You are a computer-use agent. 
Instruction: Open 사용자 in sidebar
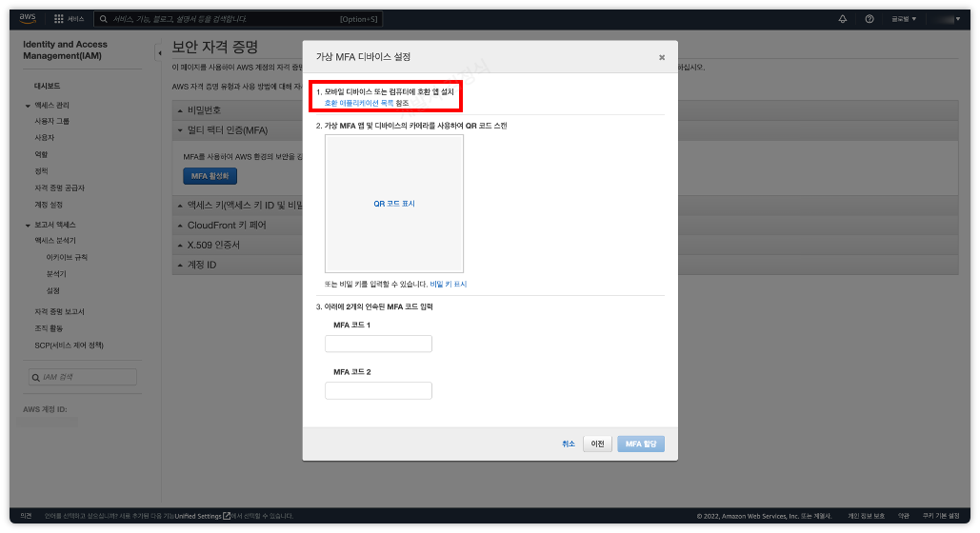click(x=45, y=137)
